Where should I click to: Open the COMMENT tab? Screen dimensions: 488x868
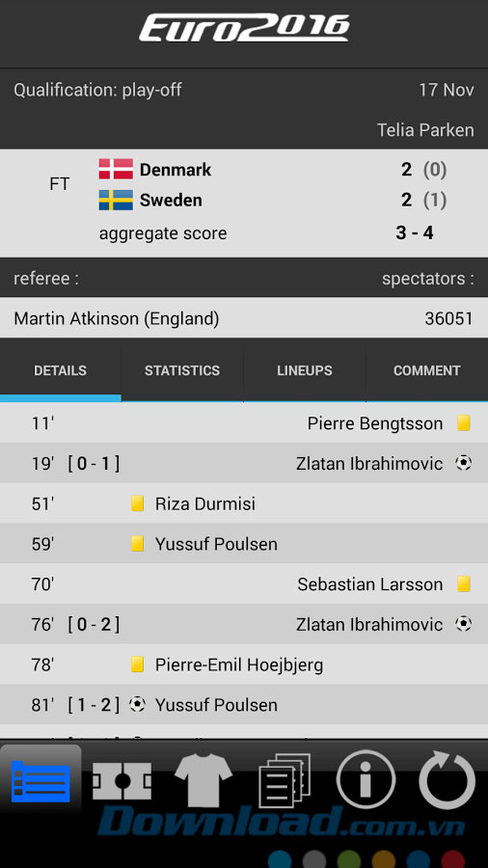[x=426, y=370]
